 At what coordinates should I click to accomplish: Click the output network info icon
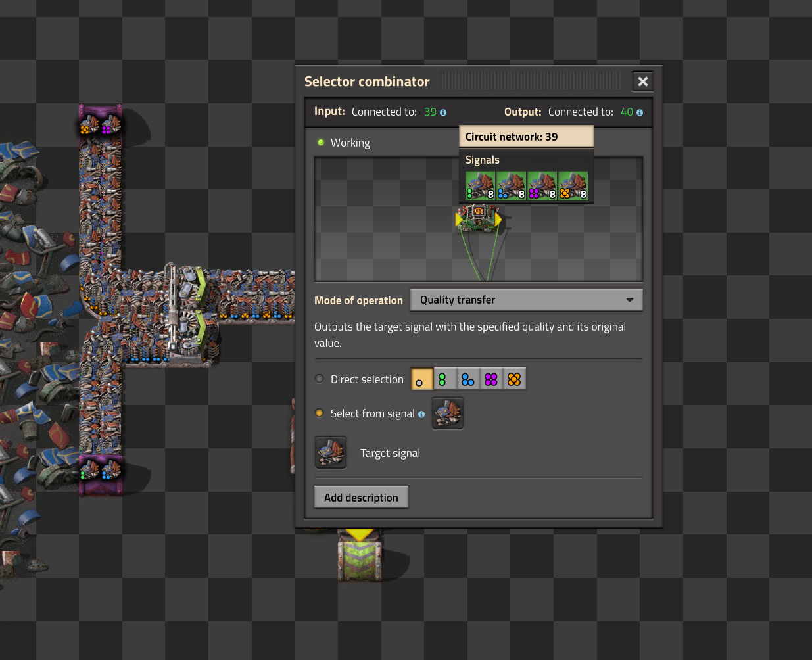[x=640, y=112]
